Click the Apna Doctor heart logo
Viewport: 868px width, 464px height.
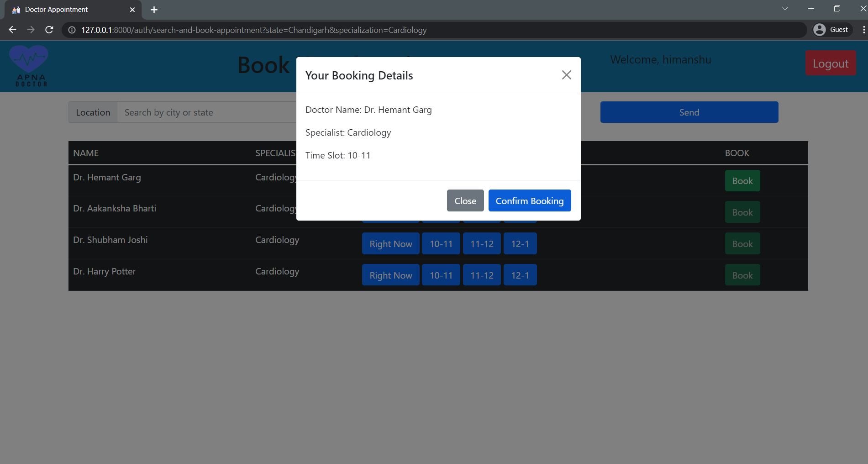coord(29,66)
